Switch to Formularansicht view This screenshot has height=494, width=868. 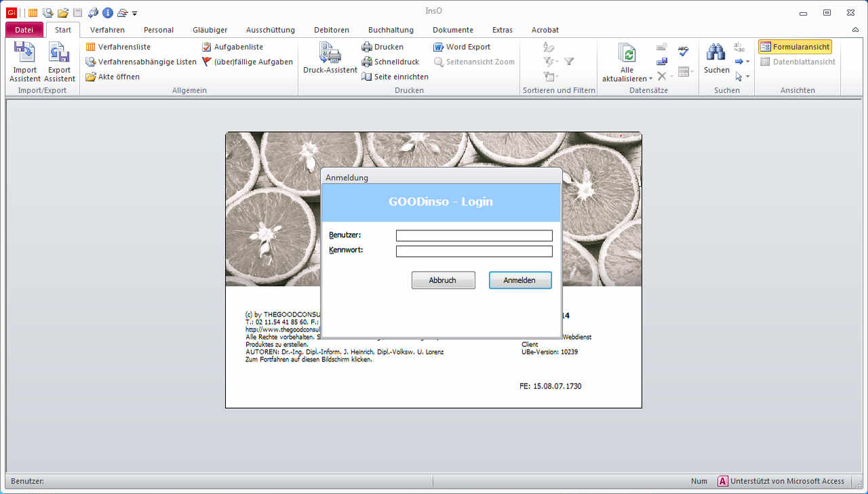point(795,47)
